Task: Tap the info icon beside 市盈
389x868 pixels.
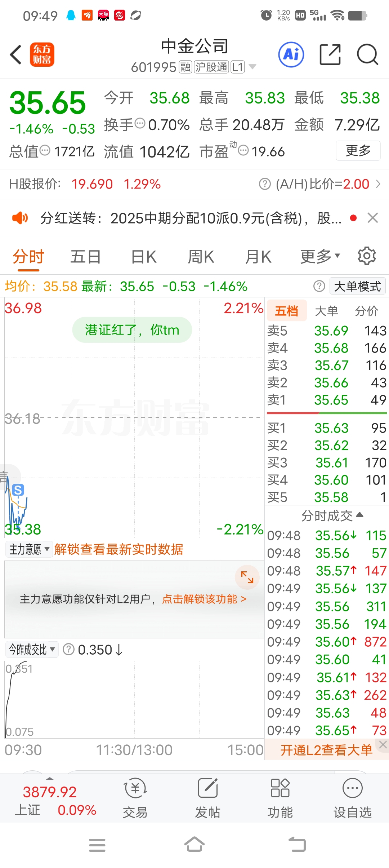Action: point(243,150)
